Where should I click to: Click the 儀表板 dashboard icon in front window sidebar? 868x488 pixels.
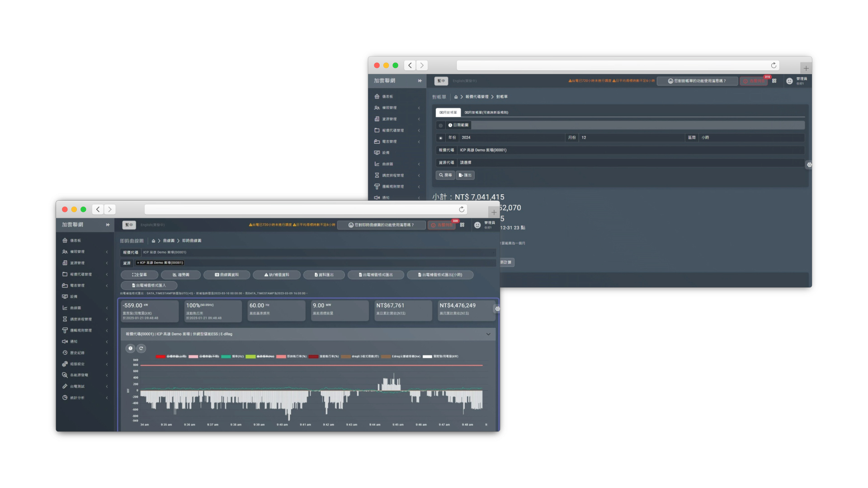pos(65,240)
